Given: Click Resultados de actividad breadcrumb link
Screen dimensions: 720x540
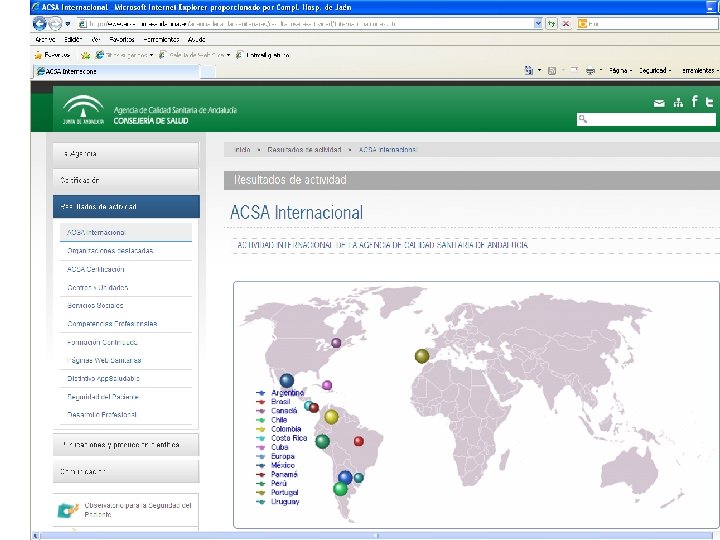Looking at the screenshot, I should pos(304,150).
